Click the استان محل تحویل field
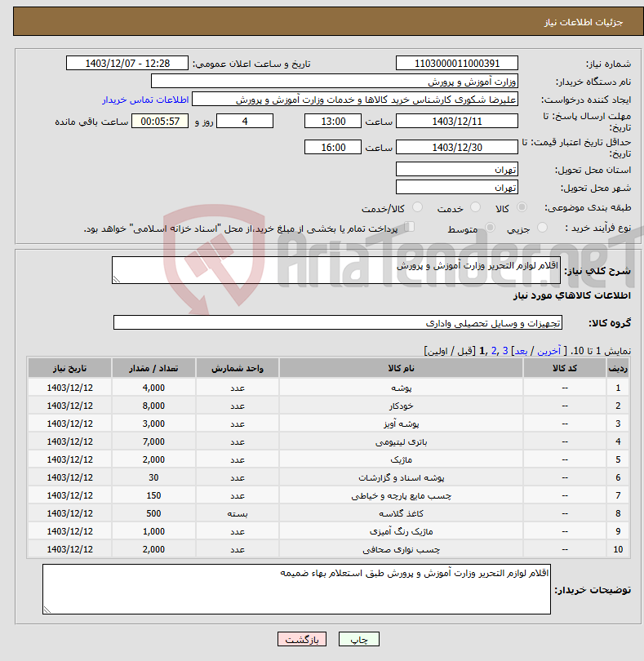This screenshot has height=661, width=644. click(x=457, y=170)
